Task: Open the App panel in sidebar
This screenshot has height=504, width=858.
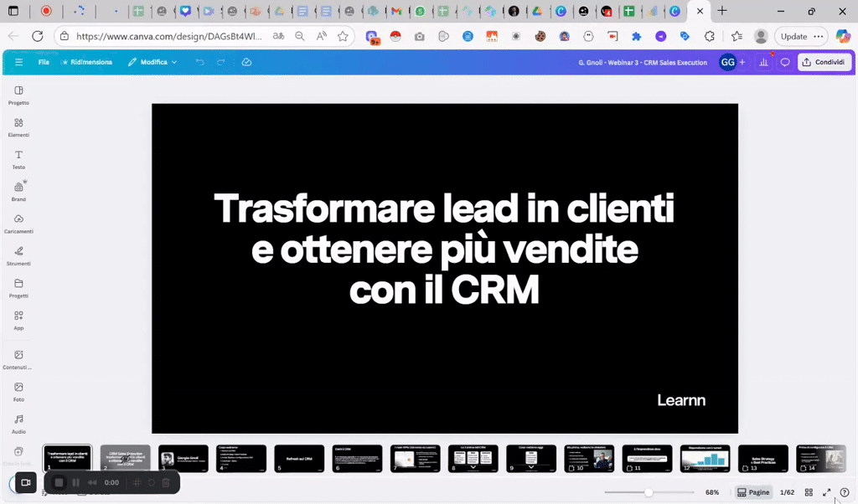Action: tap(18, 321)
